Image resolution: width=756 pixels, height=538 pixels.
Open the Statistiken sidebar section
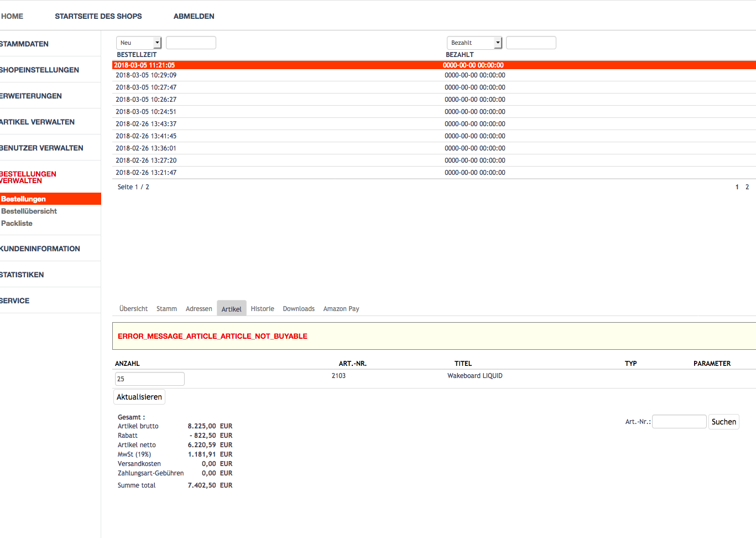tap(22, 275)
